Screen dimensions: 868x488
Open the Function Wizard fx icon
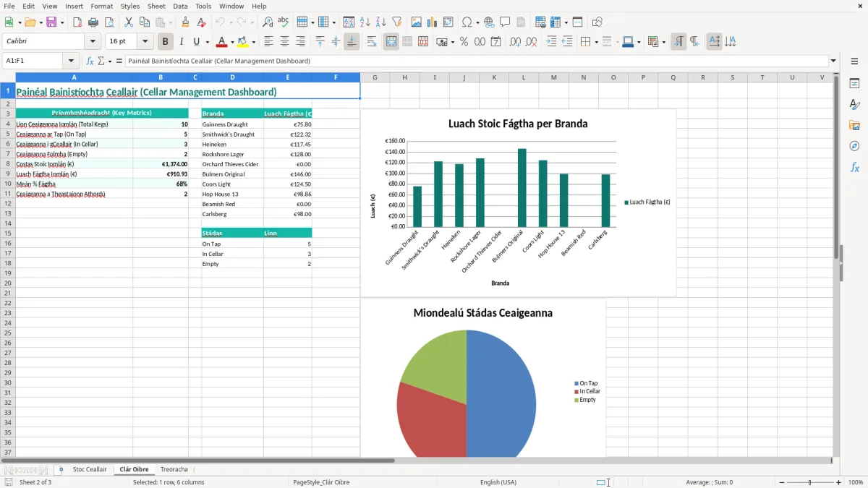tap(90, 61)
